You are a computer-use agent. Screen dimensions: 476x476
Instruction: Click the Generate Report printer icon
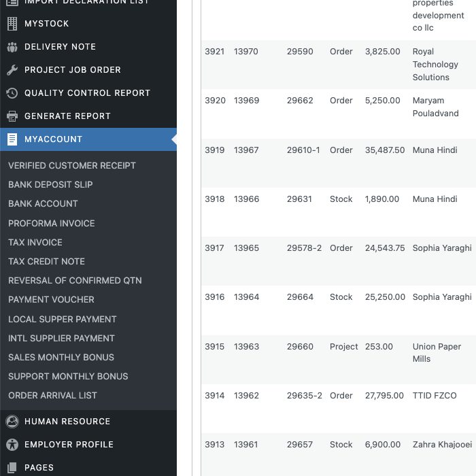[12, 116]
